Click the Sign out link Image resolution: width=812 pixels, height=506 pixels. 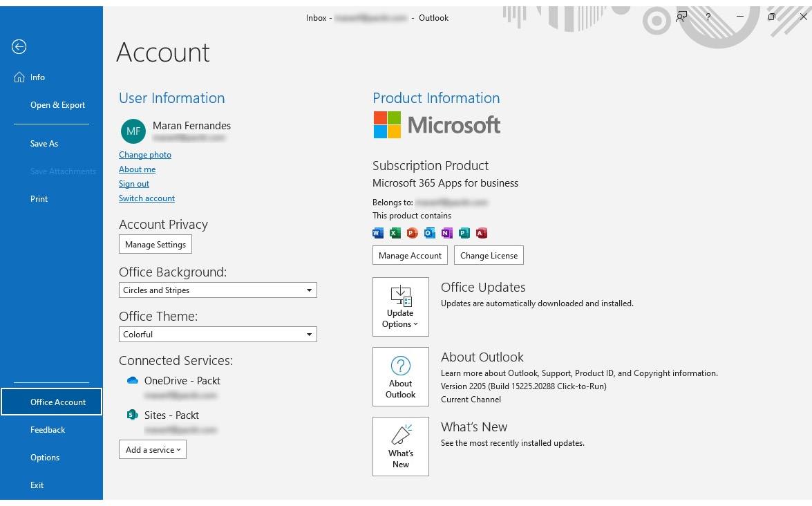(x=134, y=184)
